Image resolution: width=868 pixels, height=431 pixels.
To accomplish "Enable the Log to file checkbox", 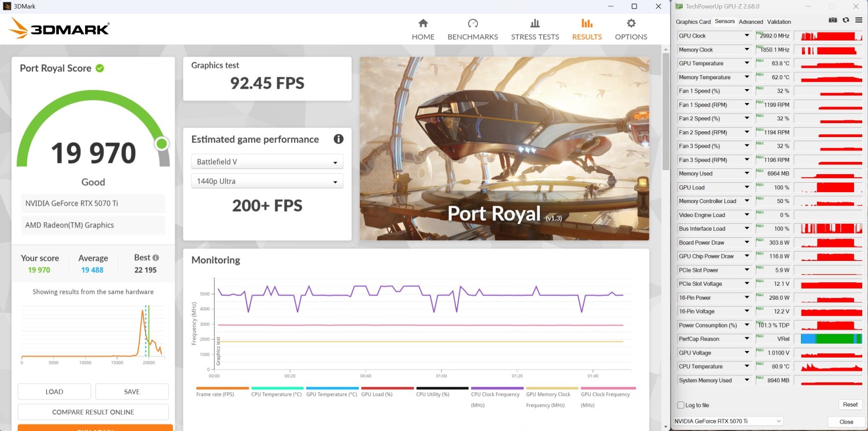I will point(681,405).
